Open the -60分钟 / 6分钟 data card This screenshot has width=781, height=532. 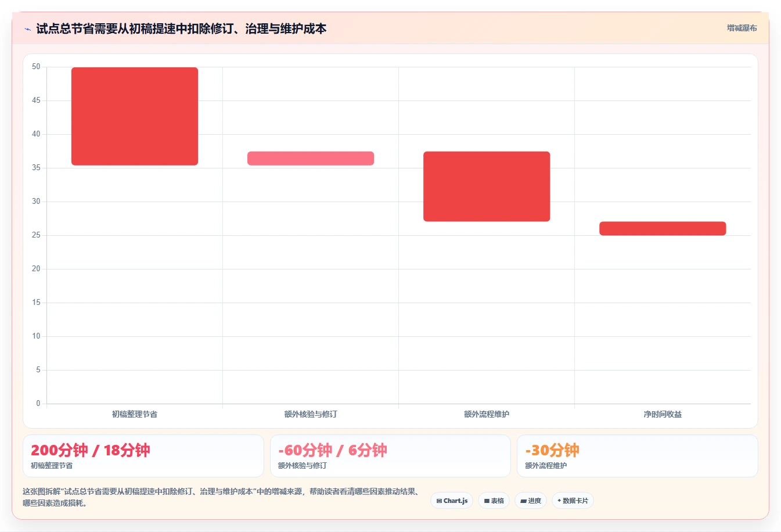coord(390,456)
